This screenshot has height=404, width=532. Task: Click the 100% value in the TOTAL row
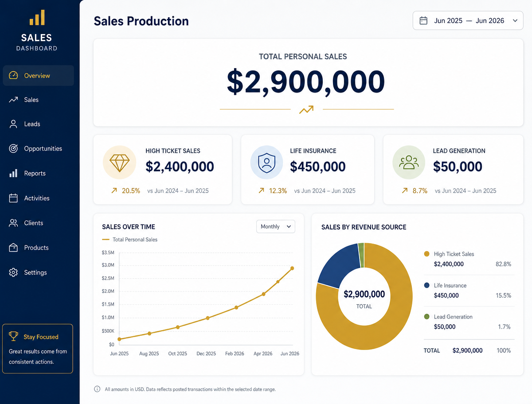504,350
